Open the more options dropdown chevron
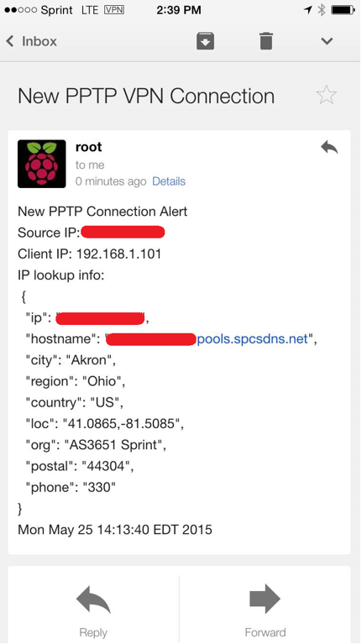 pyautogui.click(x=327, y=41)
